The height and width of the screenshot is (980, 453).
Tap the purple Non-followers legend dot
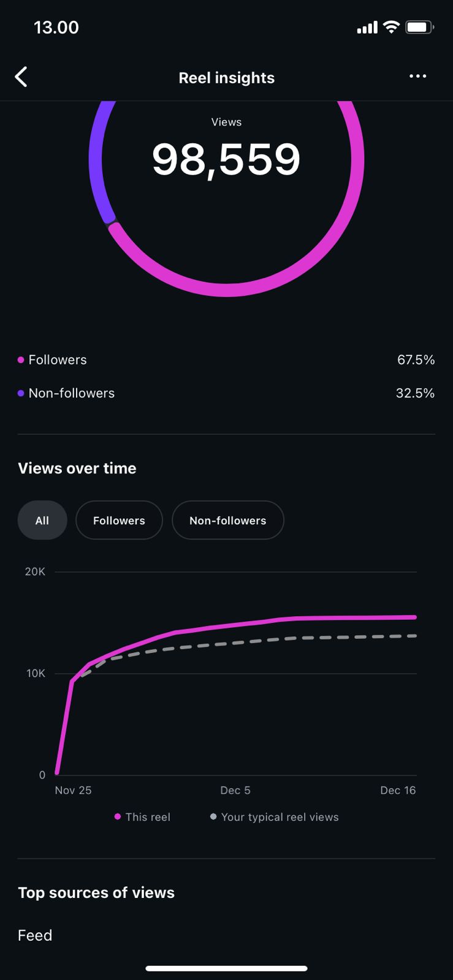click(21, 393)
